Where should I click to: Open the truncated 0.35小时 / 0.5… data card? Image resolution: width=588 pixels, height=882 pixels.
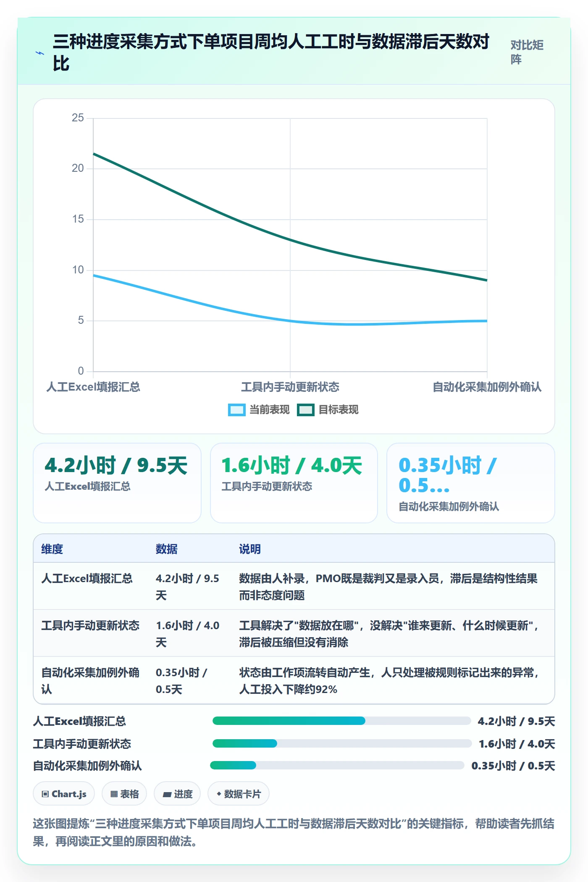[x=471, y=483]
